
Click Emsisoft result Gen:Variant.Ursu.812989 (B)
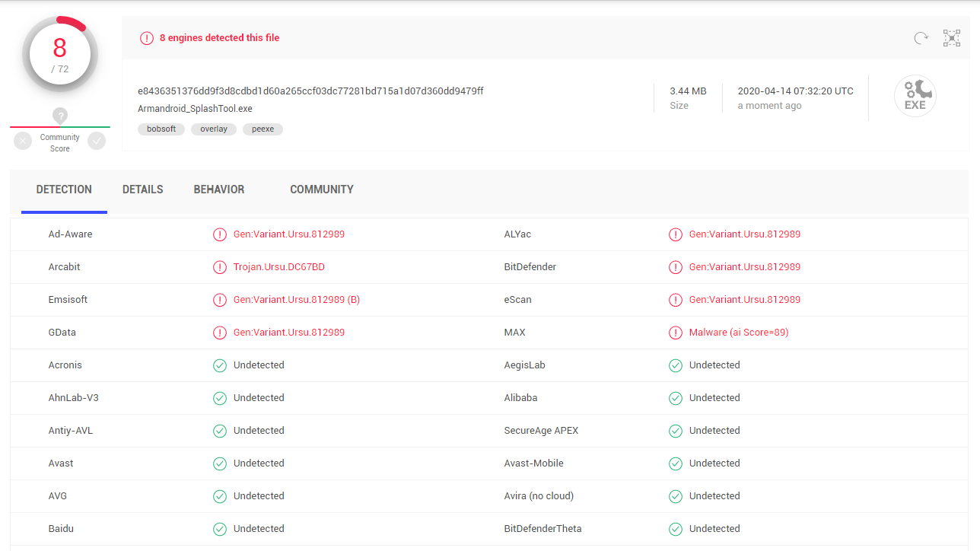(297, 300)
